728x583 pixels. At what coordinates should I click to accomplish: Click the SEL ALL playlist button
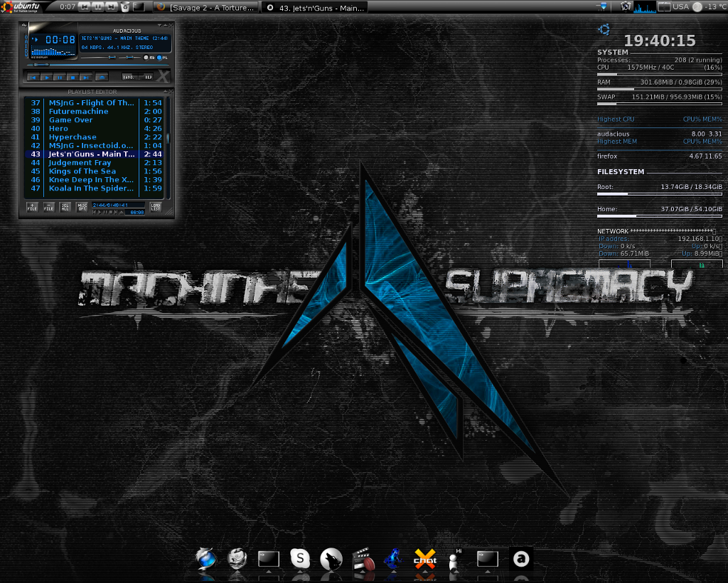click(x=65, y=207)
